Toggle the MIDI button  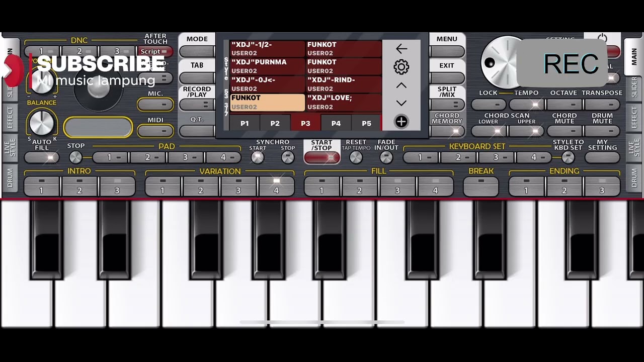[x=155, y=131]
